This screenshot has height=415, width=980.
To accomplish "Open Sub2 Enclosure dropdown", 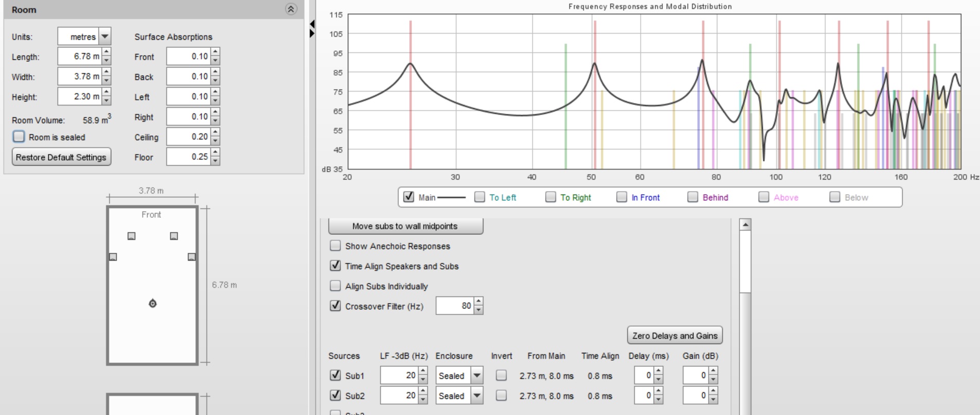I will point(477,395).
